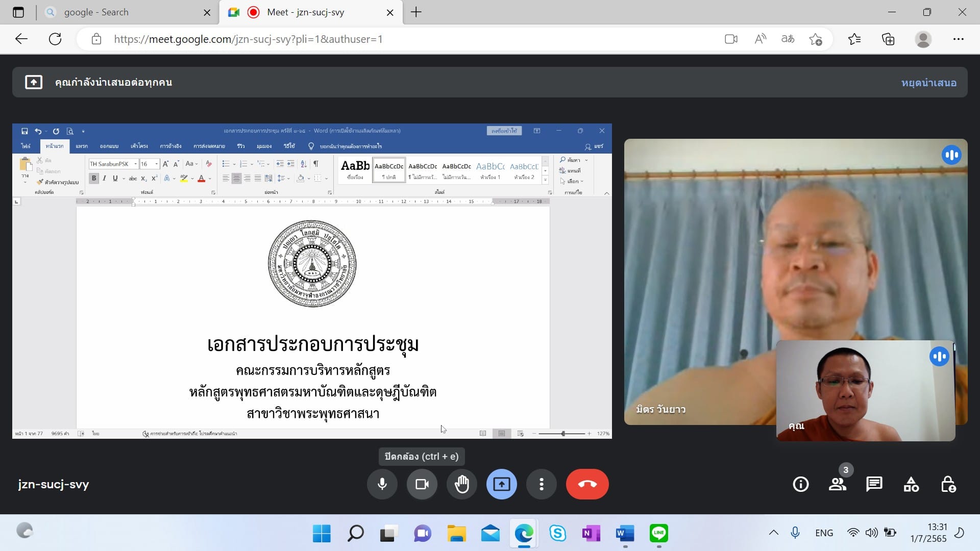The width and height of the screenshot is (980, 551).
Task: Redo action in Word toolbar
Action: pyautogui.click(x=56, y=131)
